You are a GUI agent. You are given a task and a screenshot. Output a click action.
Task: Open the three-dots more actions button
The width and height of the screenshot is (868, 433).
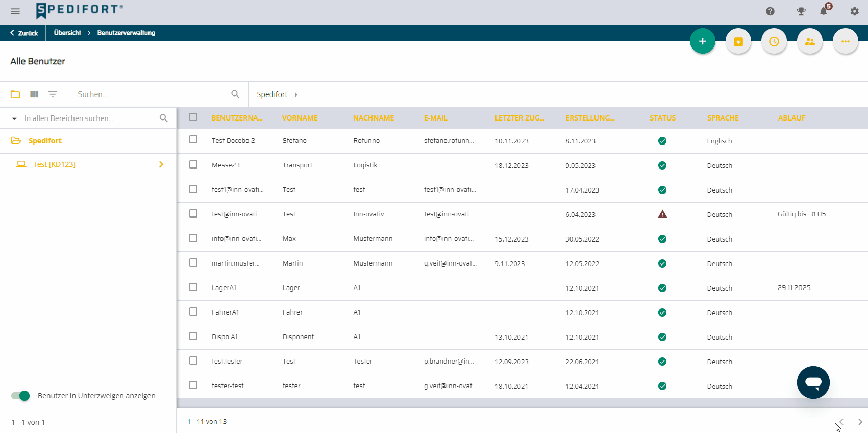click(x=846, y=41)
